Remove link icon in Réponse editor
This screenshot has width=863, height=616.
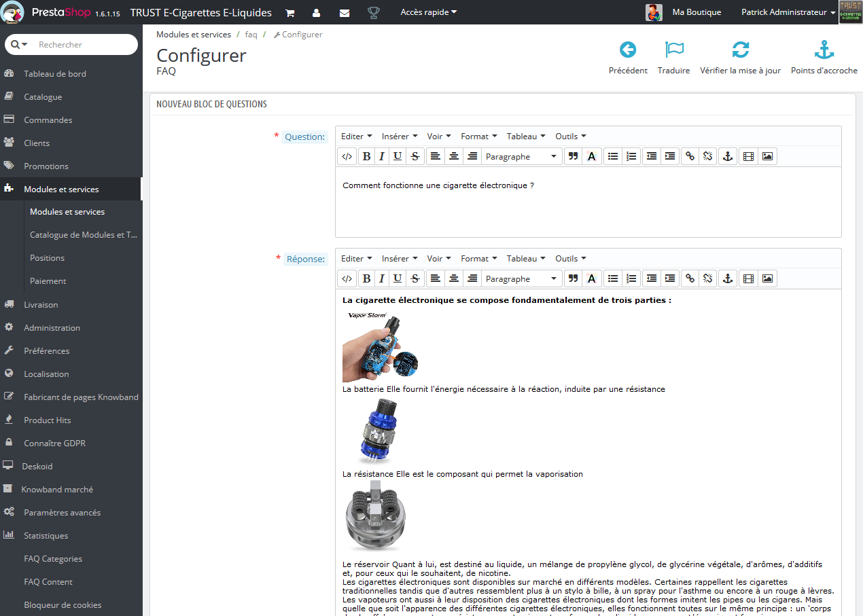coord(707,278)
